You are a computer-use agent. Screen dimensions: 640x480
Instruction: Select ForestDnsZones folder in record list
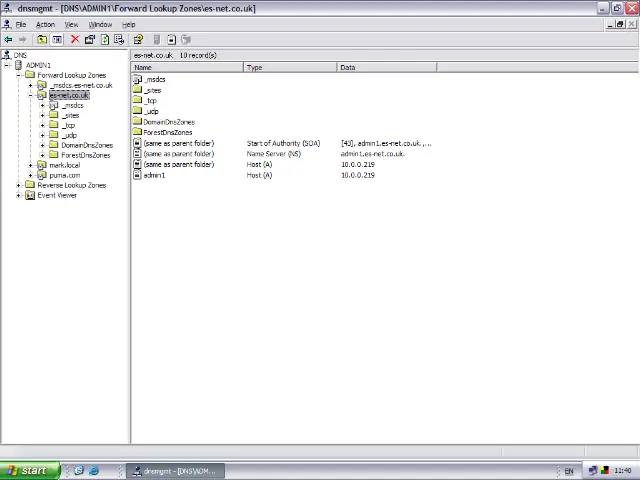click(x=163, y=132)
